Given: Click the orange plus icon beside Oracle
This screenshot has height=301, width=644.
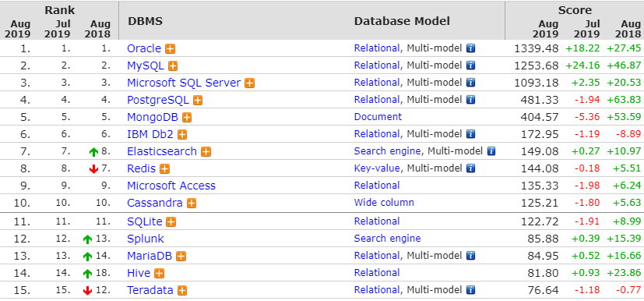Looking at the screenshot, I should 170,49.
